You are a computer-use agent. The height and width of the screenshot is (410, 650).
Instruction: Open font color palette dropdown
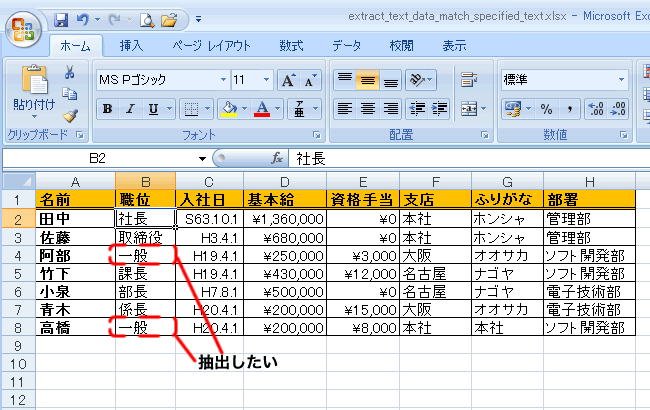(277, 109)
